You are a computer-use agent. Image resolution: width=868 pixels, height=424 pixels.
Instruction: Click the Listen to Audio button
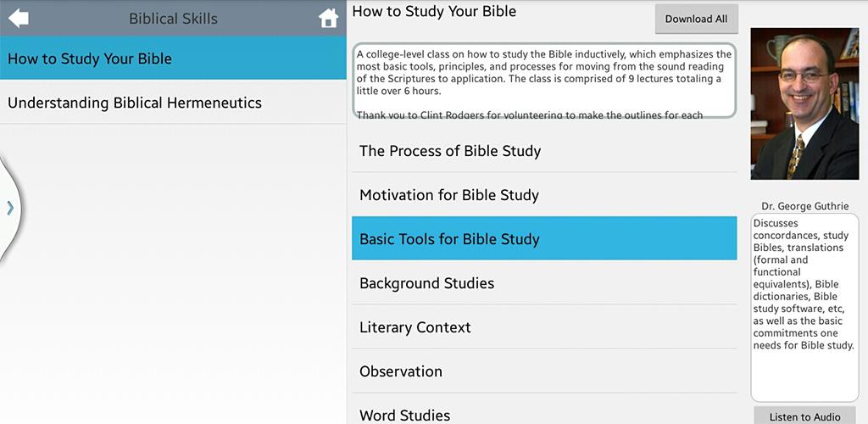(804, 416)
